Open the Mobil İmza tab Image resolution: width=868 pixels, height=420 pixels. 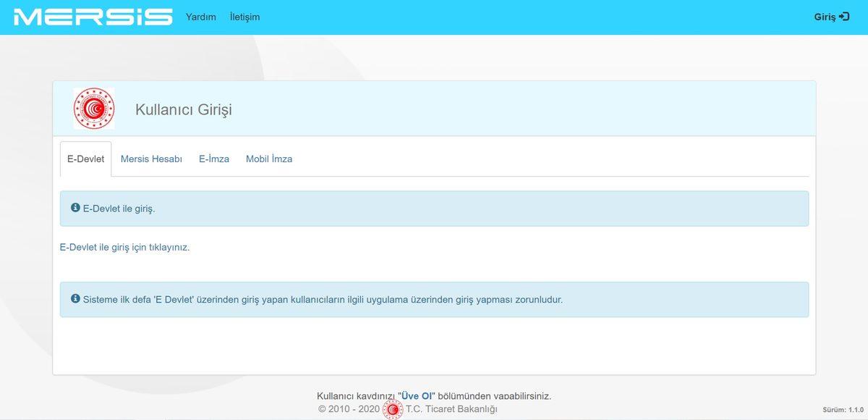(269, 159)
